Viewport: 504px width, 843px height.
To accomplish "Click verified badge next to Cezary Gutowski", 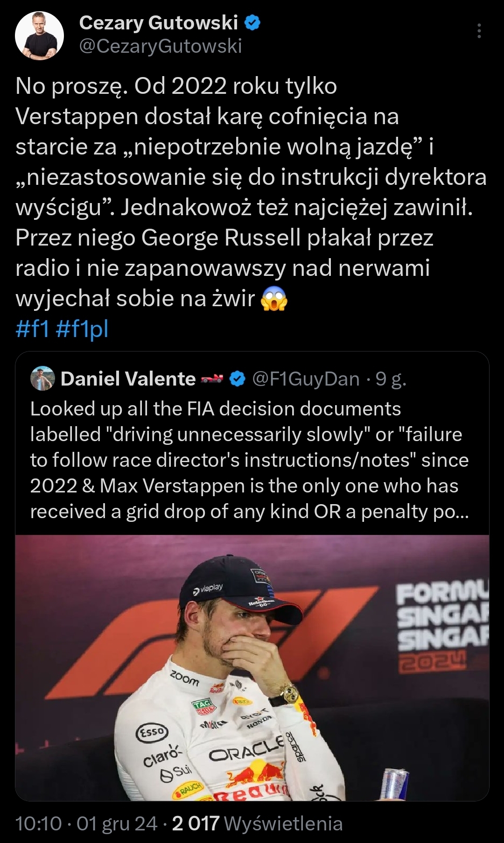I will point(252,23).
